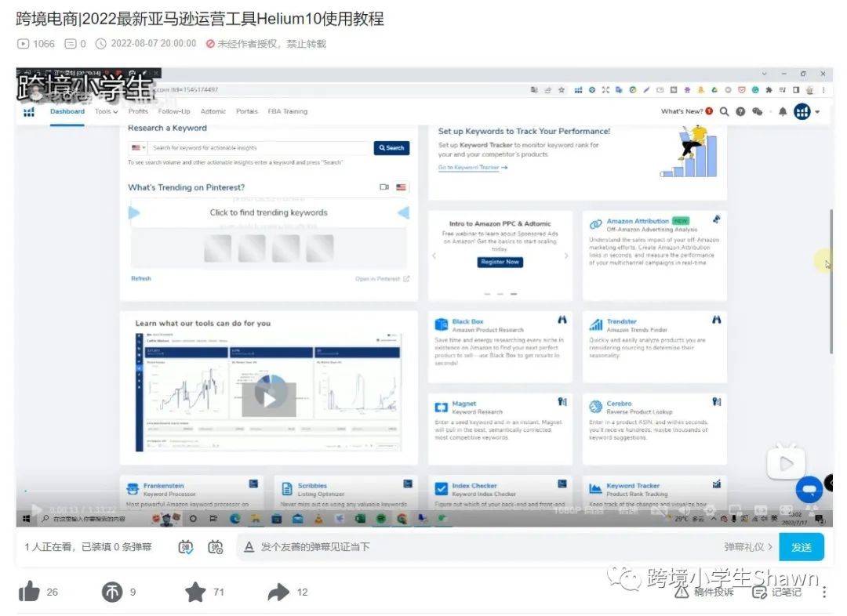
Task: Follow the Go to Keyword Tracker link
Action: pyautogui.click(x=473, y=168)
